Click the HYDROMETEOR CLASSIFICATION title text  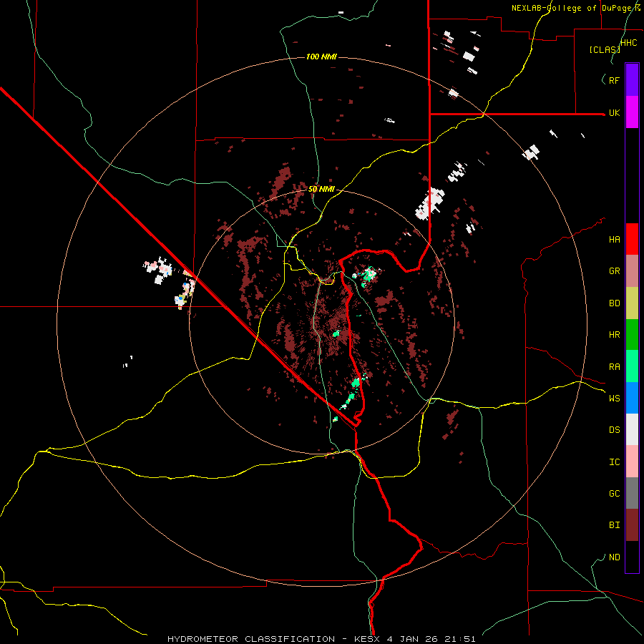[251, 639]
